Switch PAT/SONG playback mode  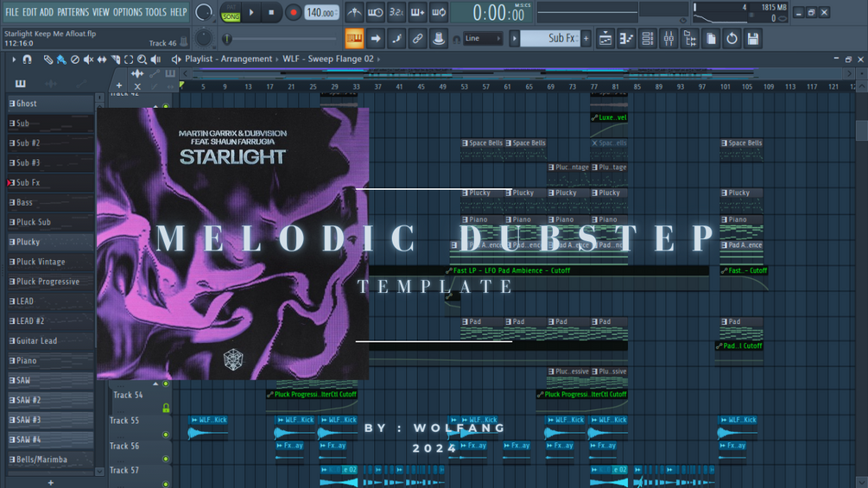coord(231,12)
